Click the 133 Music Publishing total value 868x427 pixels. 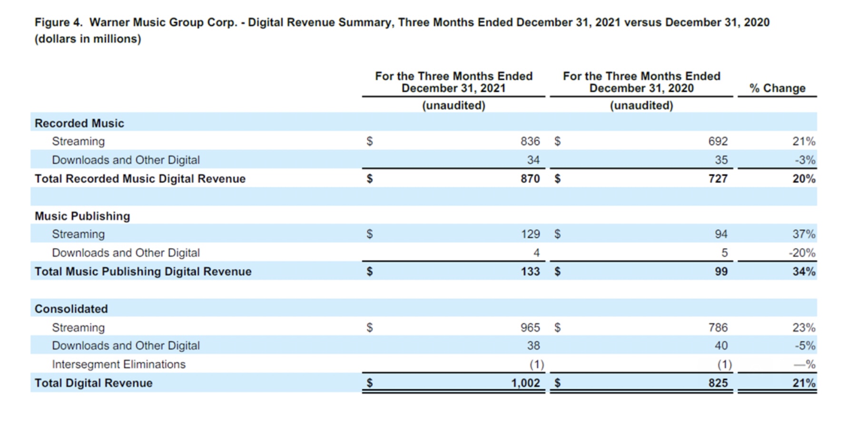click(x=530, y=272)
